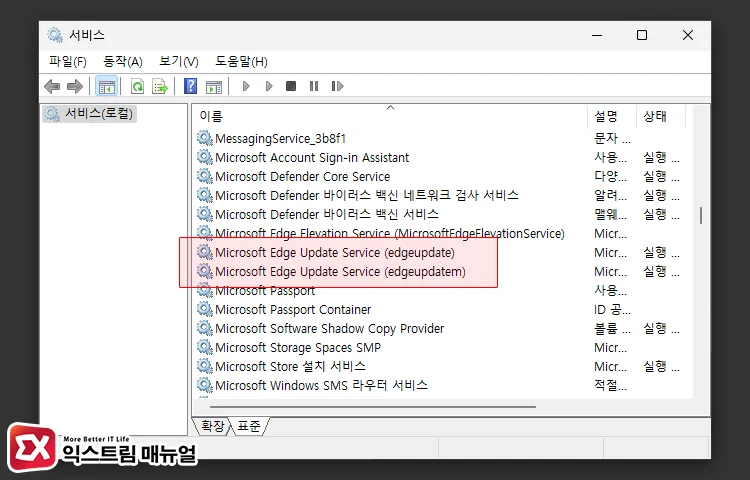Open the 도움말(H) menu
The height and width of the screenshot is (480, 750).
click(x=241, y=61)
